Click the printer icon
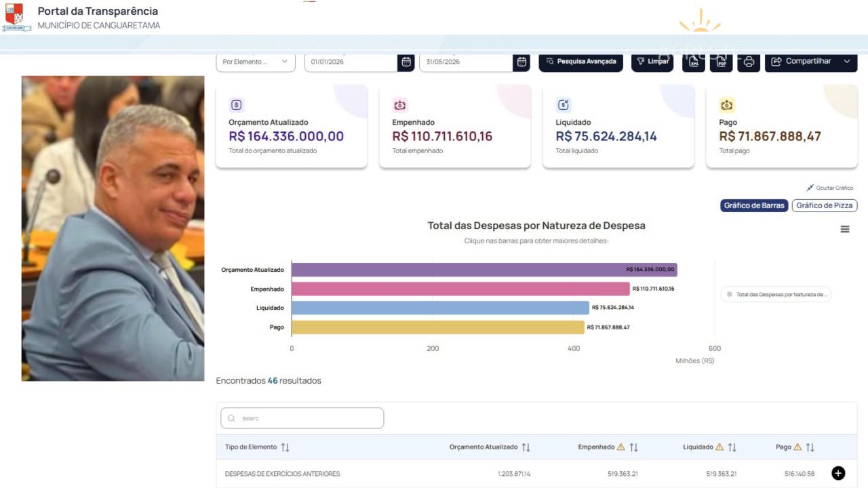 749,62
